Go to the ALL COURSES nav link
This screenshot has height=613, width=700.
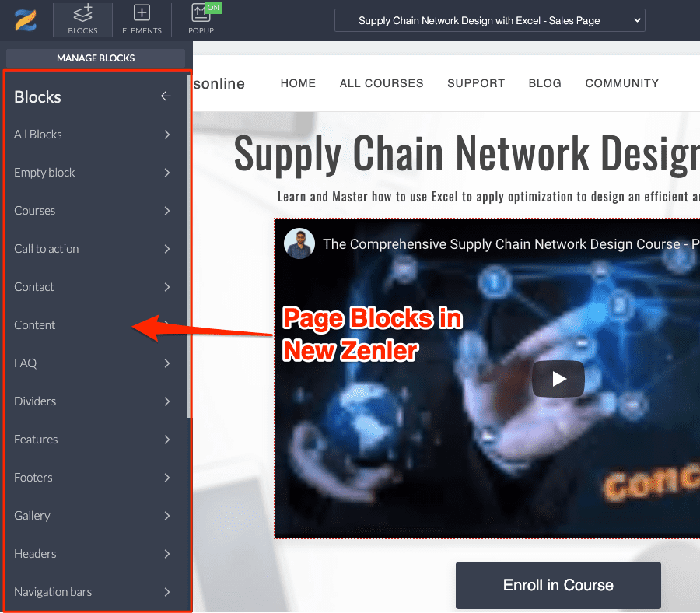click(x=381, y=83)
